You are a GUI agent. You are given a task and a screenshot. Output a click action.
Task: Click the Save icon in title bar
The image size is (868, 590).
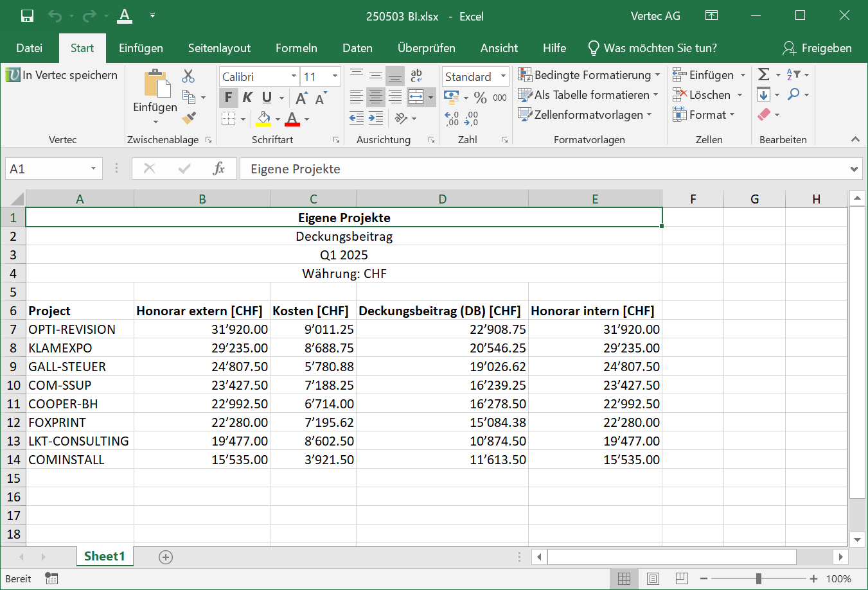tap(27, 16)
